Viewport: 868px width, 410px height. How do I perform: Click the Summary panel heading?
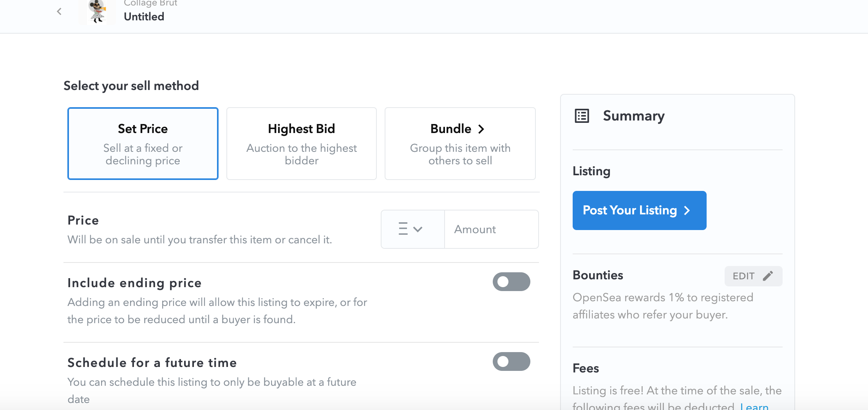633,116
